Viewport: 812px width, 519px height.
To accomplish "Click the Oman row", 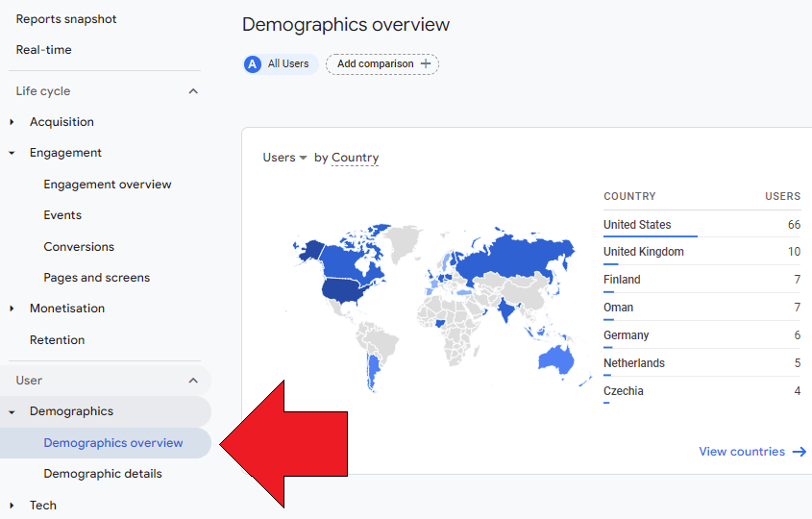I will coord(701,308).
